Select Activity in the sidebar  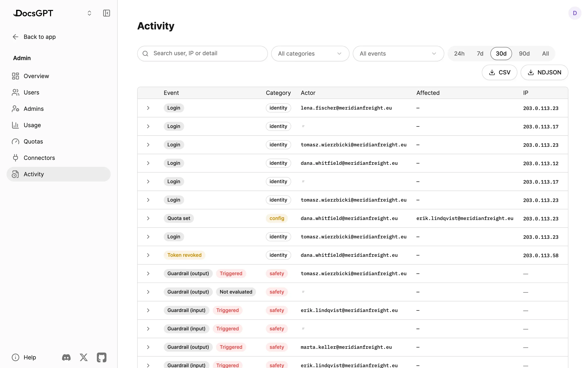pos(59,174)
